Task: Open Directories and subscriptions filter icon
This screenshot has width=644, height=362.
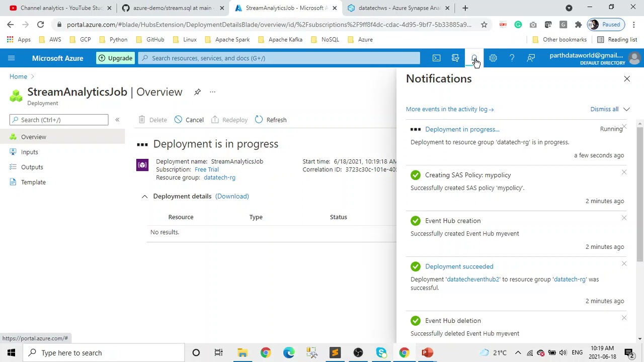Action: point(455,58)
